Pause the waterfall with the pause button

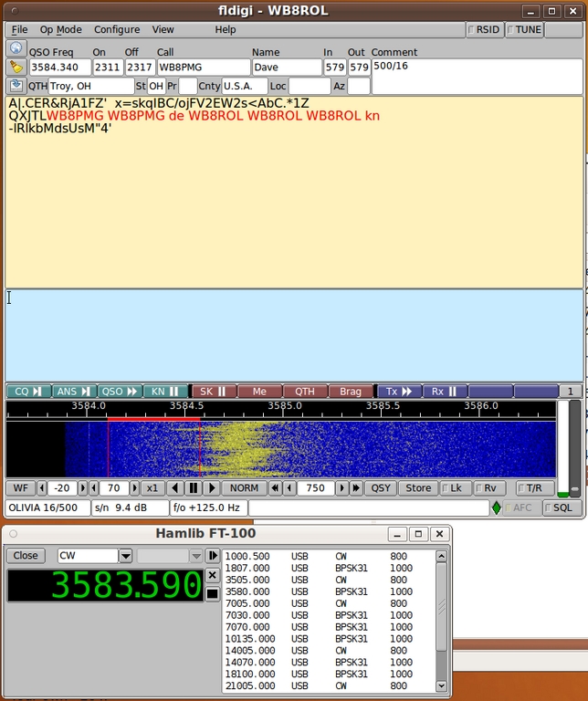[194, 488]
